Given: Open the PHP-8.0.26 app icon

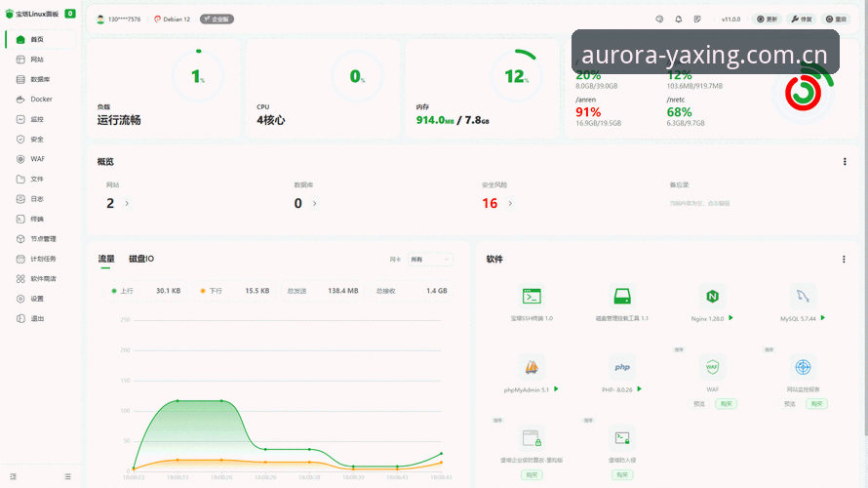Looking at the screenshot, I should pos(621,367).
